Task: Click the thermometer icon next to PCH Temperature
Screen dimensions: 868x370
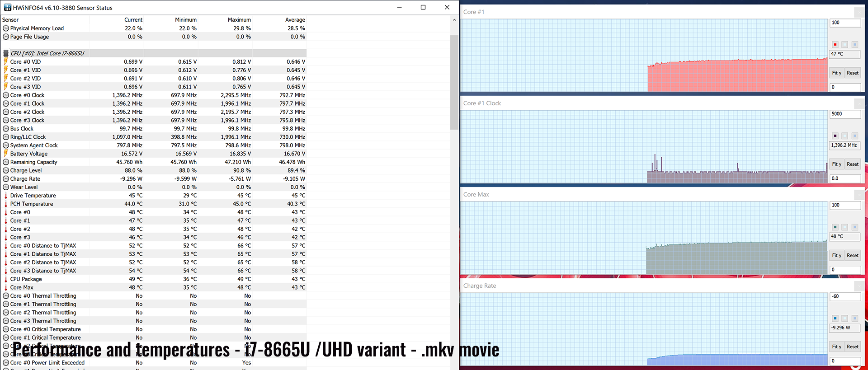Action: tap(6, 204)
